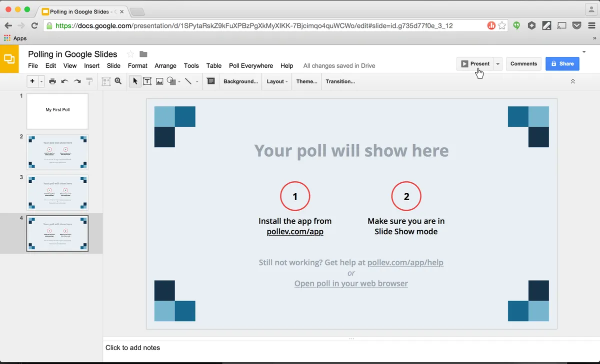Choose the Select arrow tool
Image resolution: width=600 pixels, height=364 pixels.
coord(135,81)
